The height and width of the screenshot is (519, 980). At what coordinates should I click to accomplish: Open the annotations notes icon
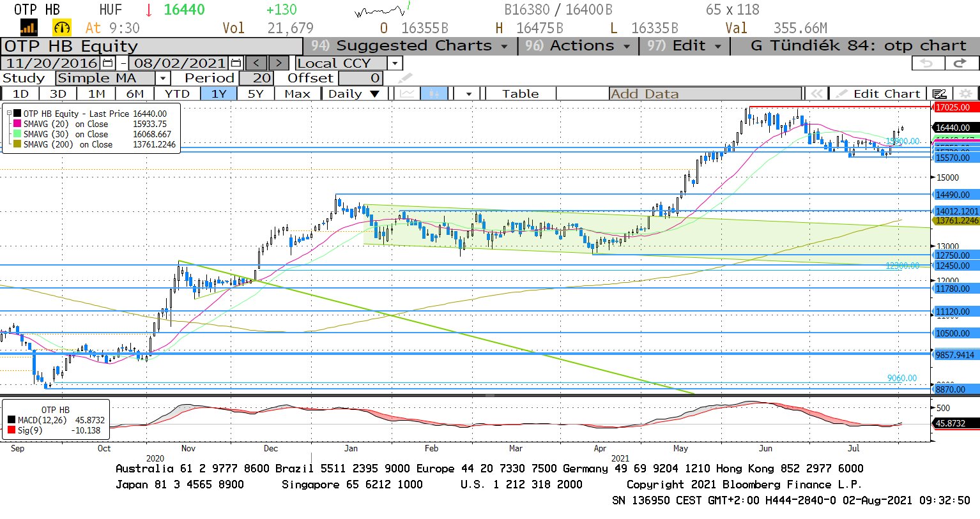tap(939, 93)
